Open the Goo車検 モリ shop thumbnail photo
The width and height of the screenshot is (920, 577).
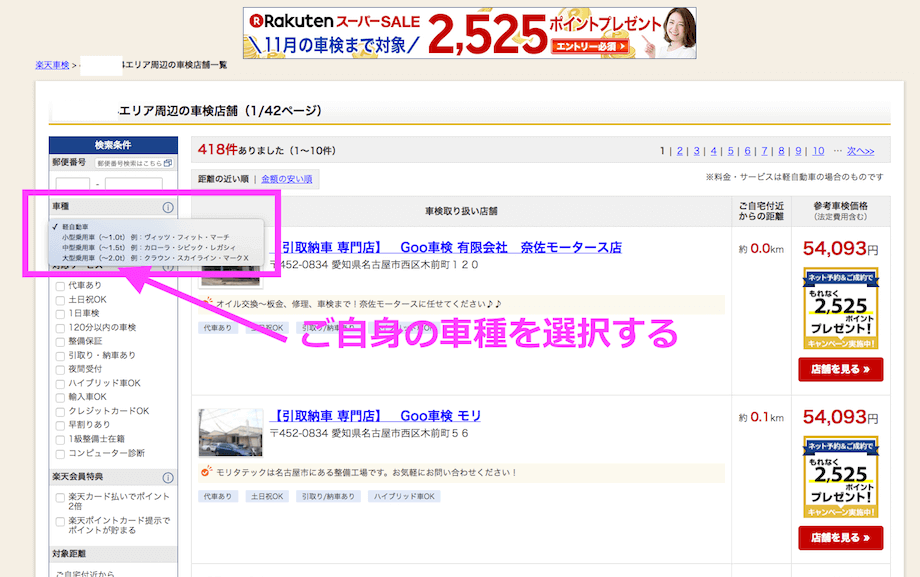[230, 432]
